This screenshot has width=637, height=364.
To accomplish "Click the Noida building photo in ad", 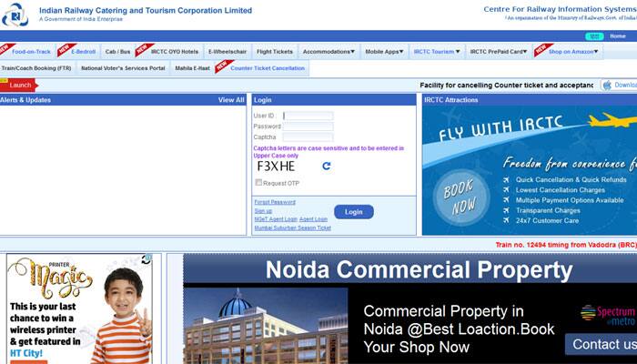I will click(266, 326).
